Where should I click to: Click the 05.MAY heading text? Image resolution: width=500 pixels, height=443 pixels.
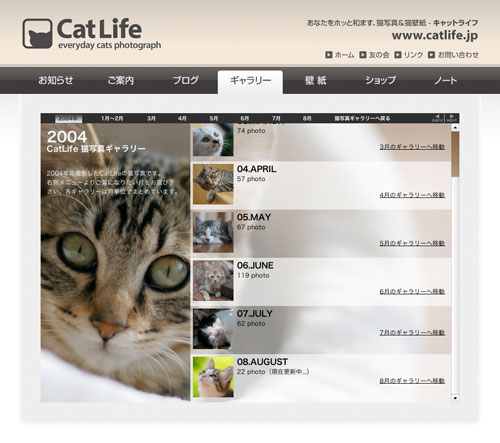tap(254, 217)
